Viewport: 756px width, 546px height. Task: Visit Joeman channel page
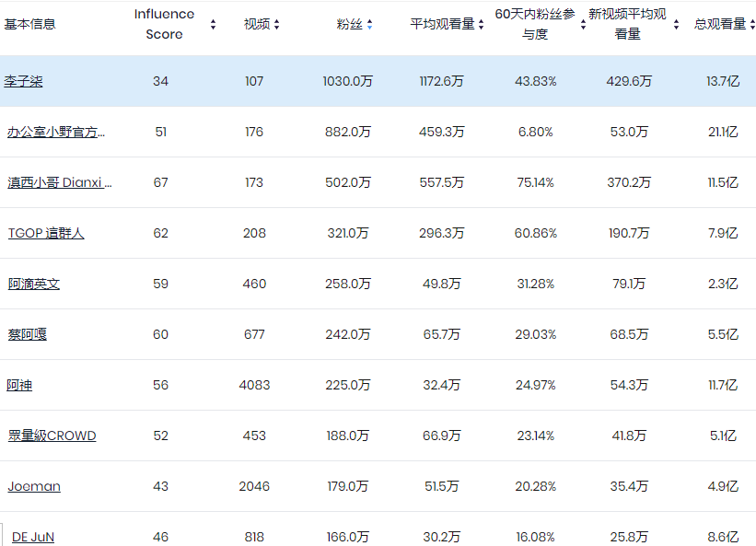click(34, 486)
